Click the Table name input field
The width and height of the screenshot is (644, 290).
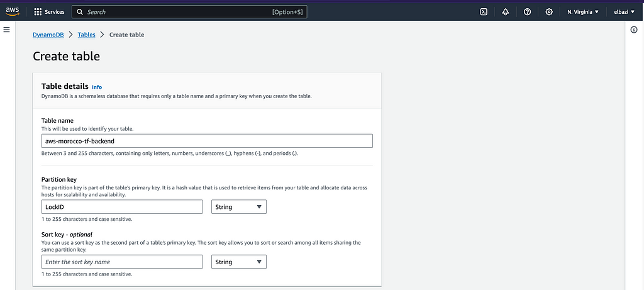tap(207, 141)
